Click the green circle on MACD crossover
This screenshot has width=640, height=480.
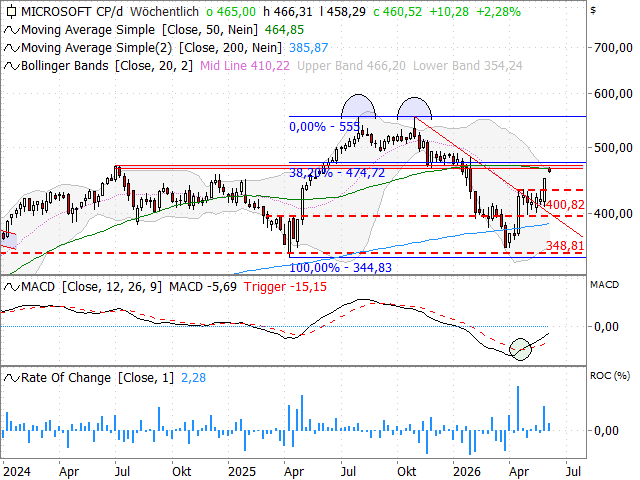click(521, 349)
